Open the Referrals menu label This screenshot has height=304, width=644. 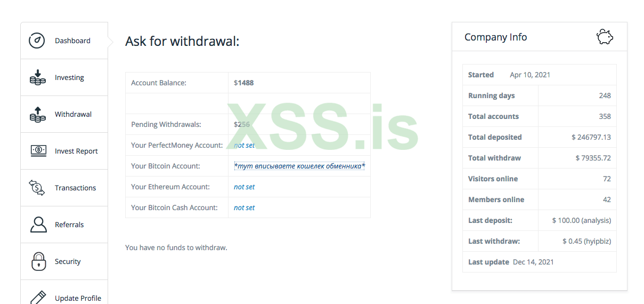(x=69, y=225)
